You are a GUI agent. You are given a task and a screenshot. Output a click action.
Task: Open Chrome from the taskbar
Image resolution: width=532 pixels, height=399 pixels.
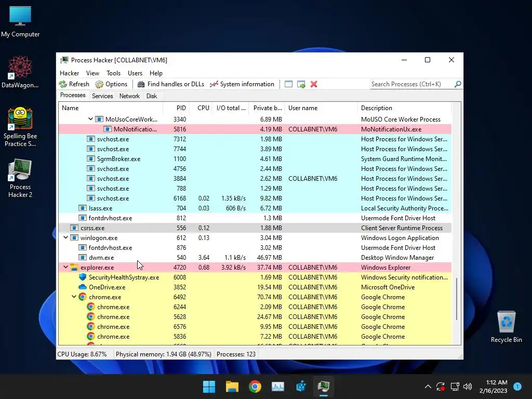(x=255, y=387)
